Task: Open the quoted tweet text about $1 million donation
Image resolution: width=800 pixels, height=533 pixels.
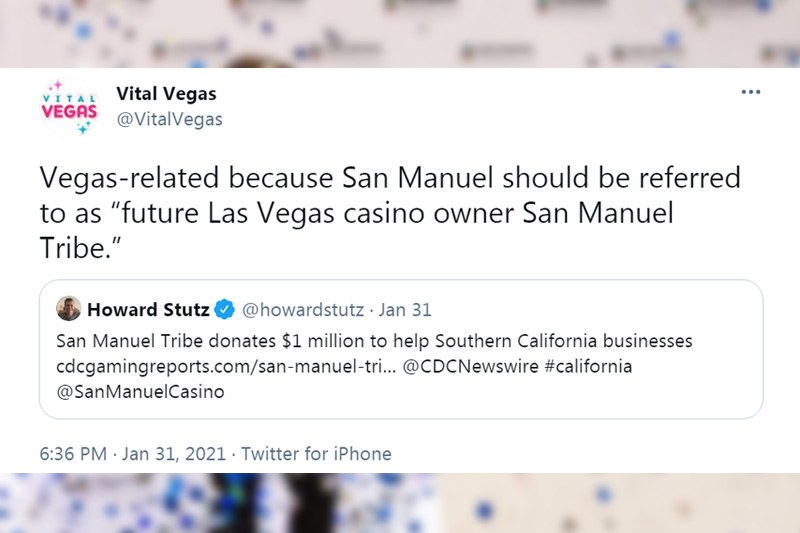Action: (x=374, y=341)
